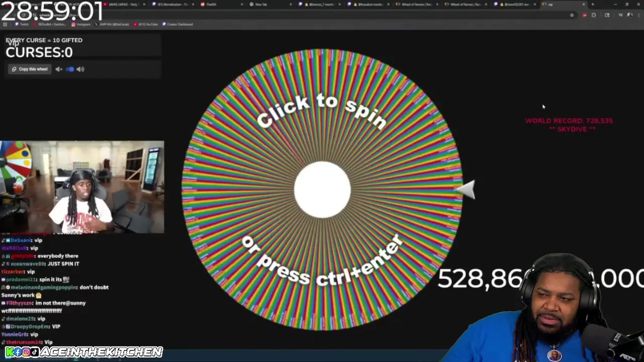Click the white center hub of the wheel
Viewport: 644px width, 362px height.
tap(323, 190)
